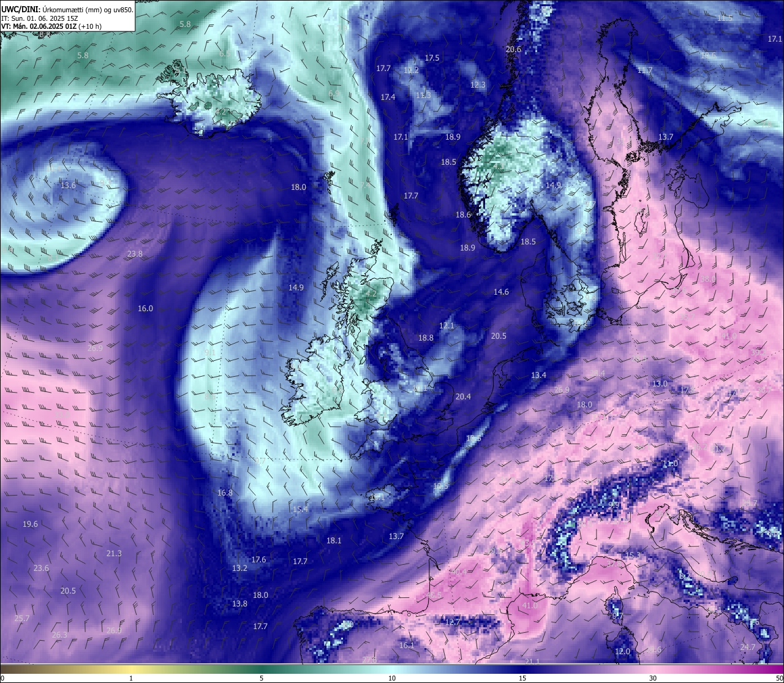
Task: Click the UWC/DINI title line in legend
Action: coord(67,9)
